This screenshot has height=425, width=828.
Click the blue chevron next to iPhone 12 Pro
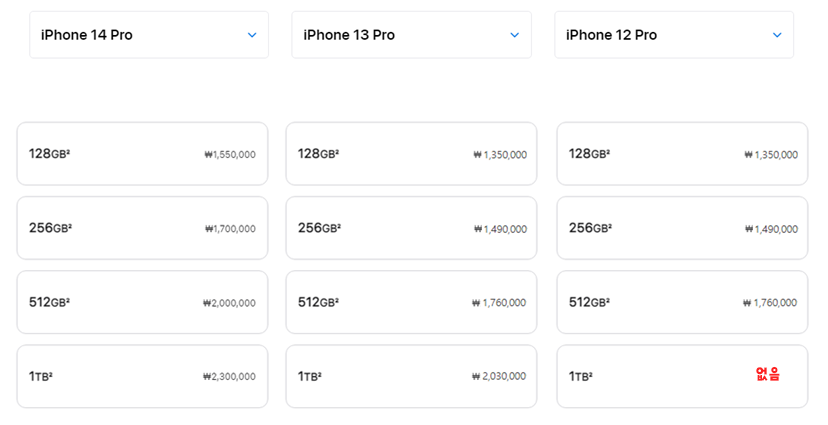click(x=777, y=35)
